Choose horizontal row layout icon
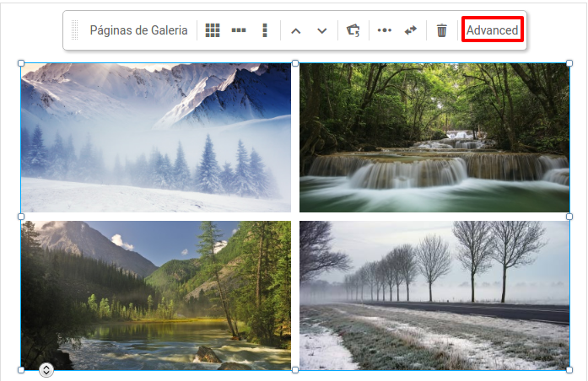 tap(239, 30)
